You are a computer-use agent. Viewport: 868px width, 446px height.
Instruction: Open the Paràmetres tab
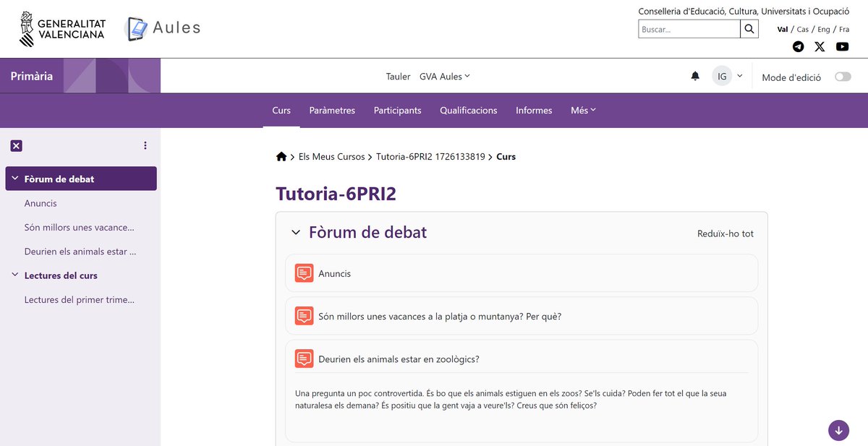click(x=332, y=110)
